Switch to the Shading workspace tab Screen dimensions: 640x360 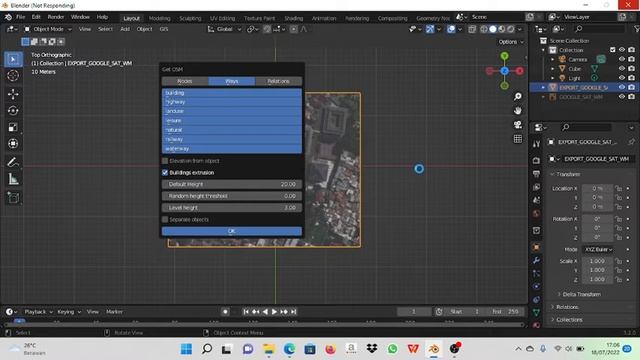[x=293, y=18]
